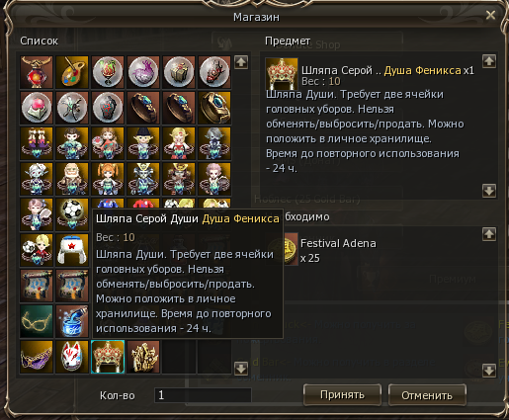Screen dimensions: 509x420
Task: Move item list up with arrow button
Action: 241,62
